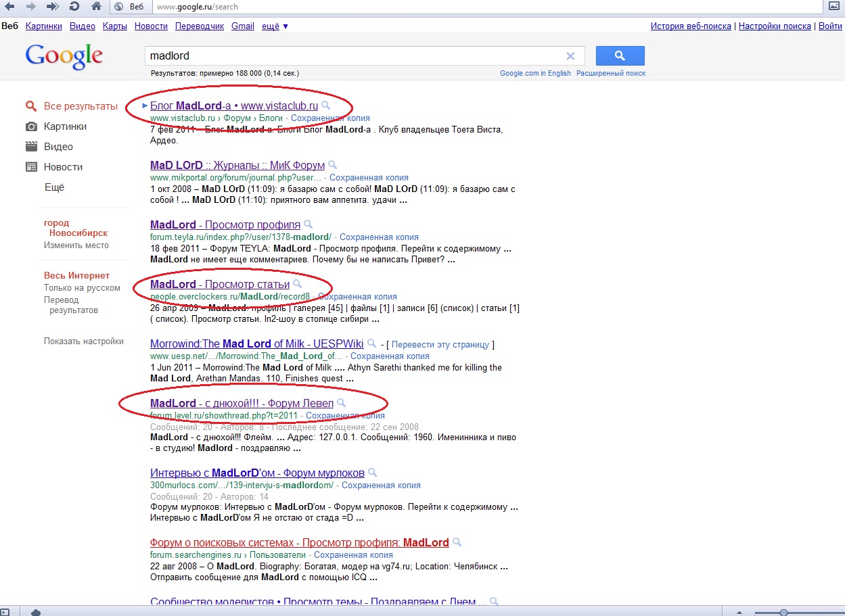Reload the page with the refresh icon
The height and width of the screenshot is (616, 845).
[74, 7]
